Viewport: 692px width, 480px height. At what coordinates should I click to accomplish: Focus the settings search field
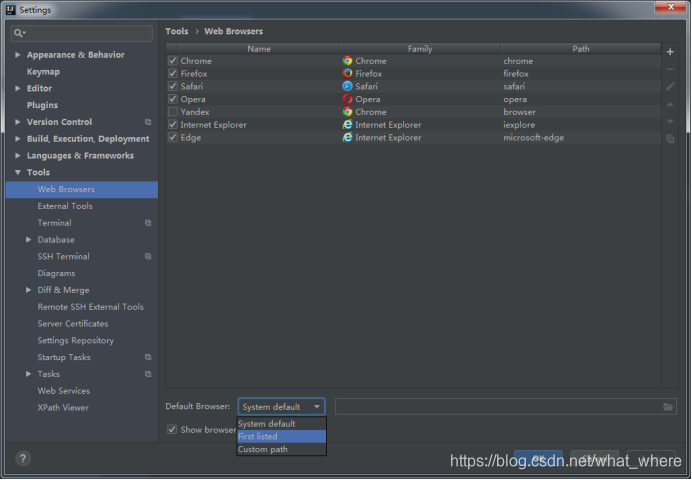click(x=82, y=33)
